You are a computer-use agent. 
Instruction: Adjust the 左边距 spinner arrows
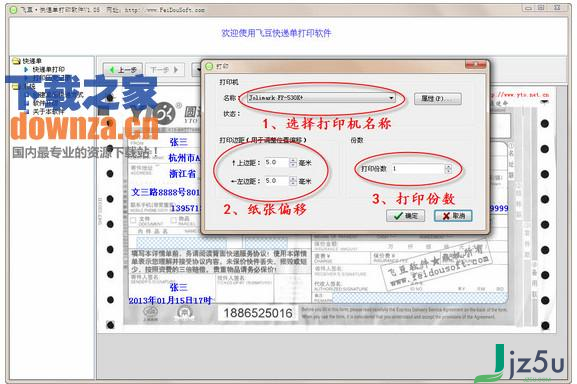[293, 181]
